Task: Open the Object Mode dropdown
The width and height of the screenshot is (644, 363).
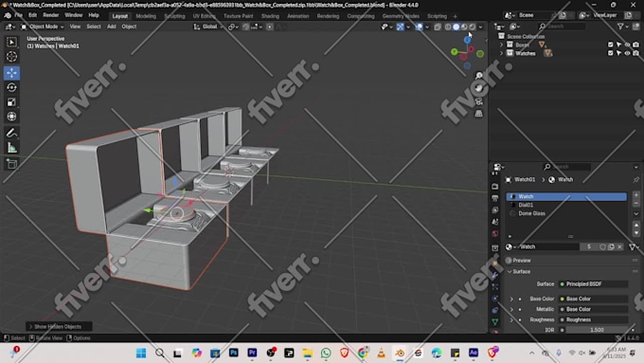Action: tap(43, 27)
